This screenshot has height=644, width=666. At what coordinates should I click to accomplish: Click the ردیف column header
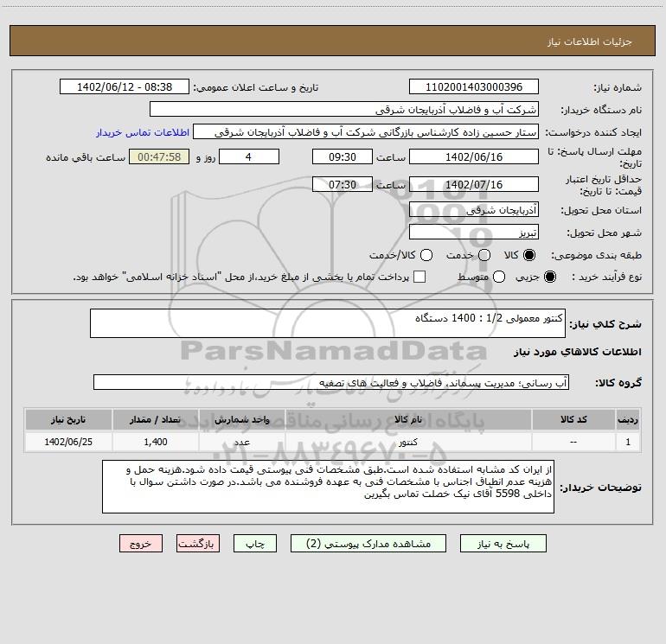click(628, 419)
